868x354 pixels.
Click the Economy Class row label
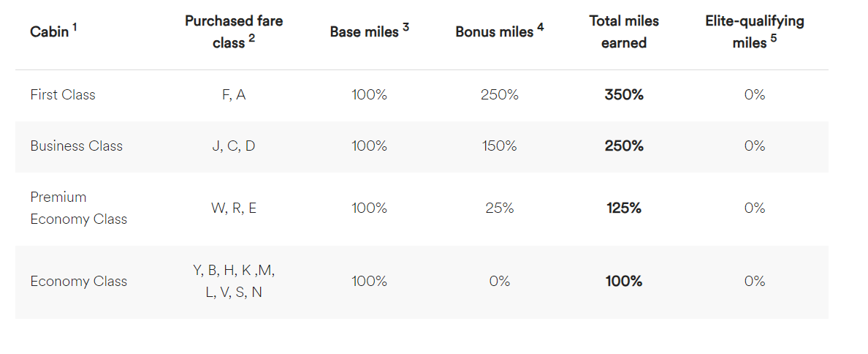tap(78, 281)
